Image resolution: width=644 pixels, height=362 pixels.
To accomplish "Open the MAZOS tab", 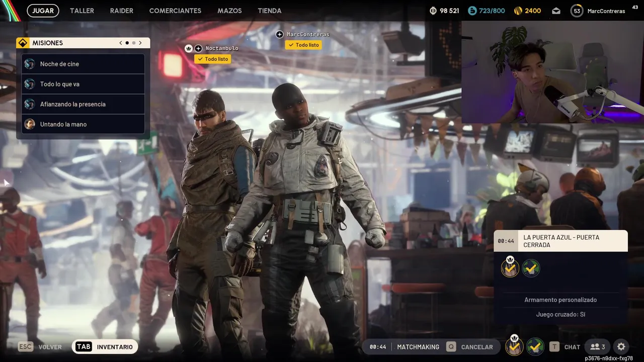I will coord(229,11).
